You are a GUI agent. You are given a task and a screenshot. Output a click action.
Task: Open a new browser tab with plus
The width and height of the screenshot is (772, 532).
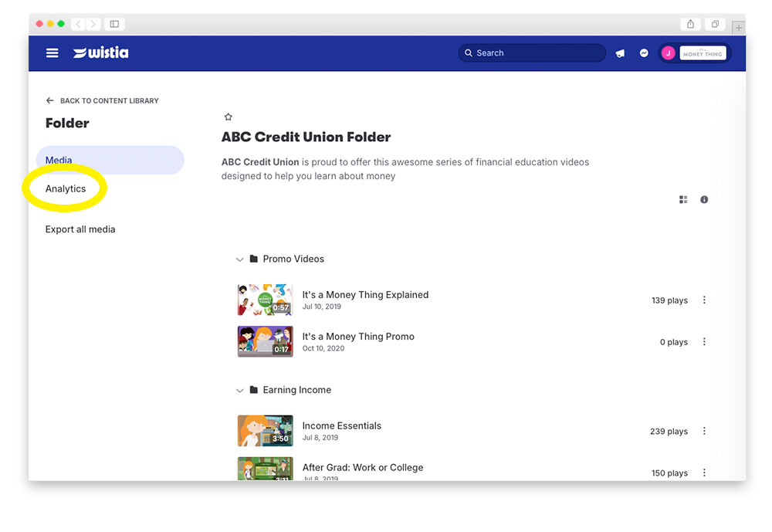pyautogui.click(x=739, y=28)
